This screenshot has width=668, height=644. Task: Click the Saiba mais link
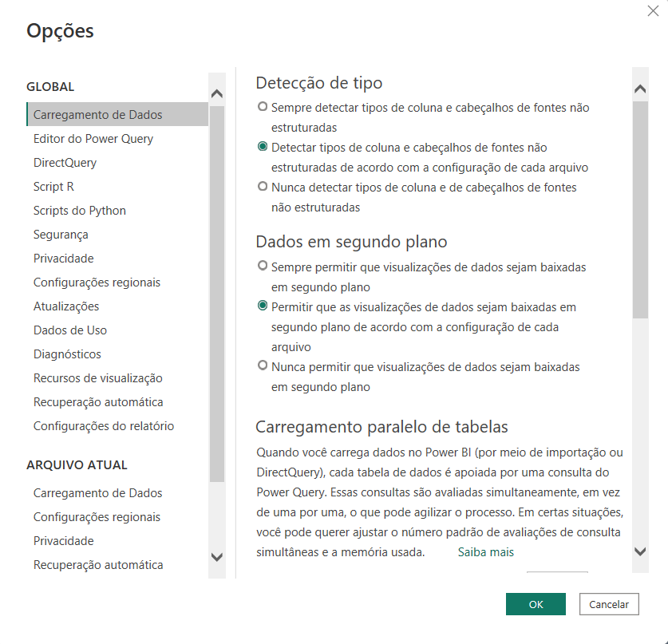click(486, 552)
